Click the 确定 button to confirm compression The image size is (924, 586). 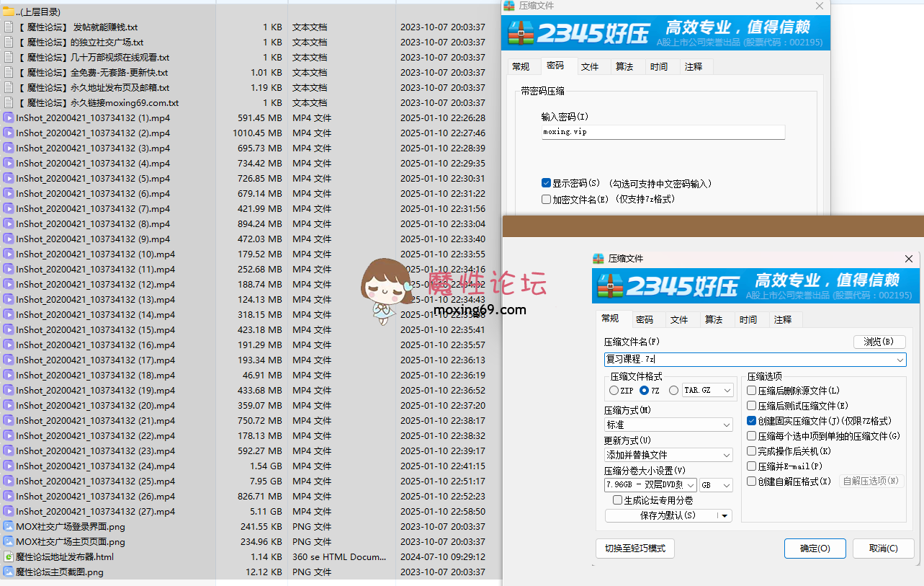(815, 548)
